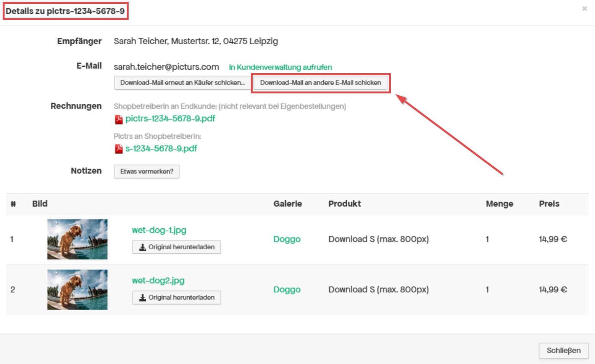Click PDF icon next to s-1234-5678-9.pdf
The height and width of the screenshot is (364, 595).
[x=119, y=149]
